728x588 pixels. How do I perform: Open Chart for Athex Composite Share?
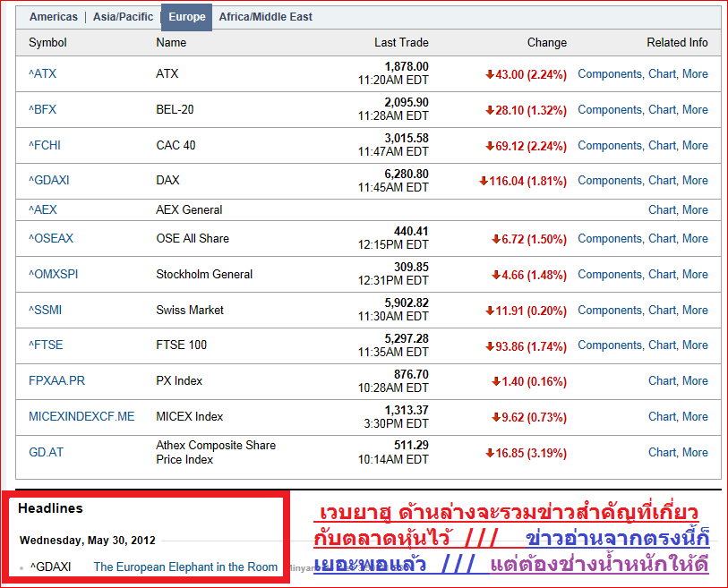[662, 452]
